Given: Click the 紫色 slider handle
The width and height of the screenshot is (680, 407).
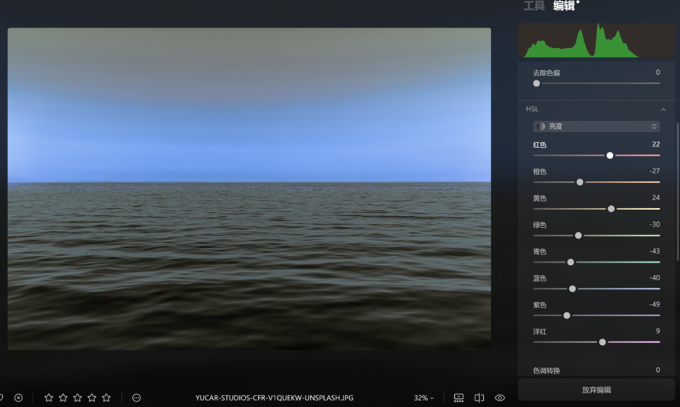Looking at the screenshot, I should pos(567,316).
